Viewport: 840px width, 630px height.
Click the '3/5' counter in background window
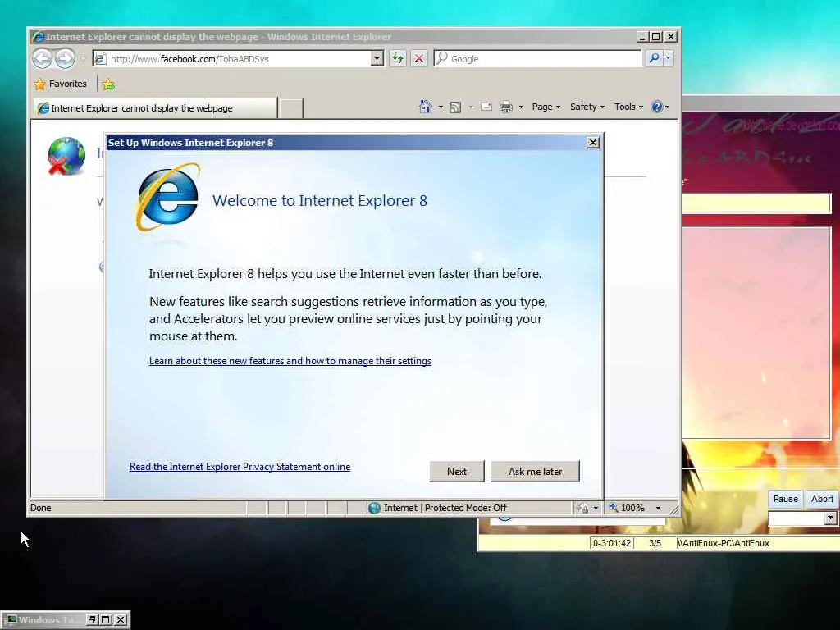(655, 543)
